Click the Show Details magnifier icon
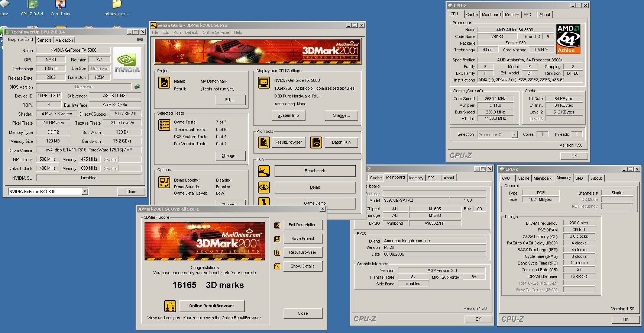644x333 pixels. pos(277,266)
